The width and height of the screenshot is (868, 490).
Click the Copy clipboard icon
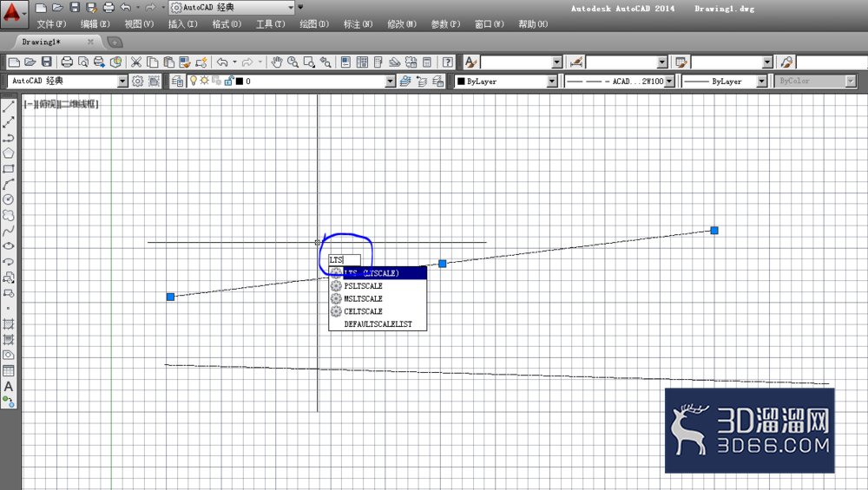click(x=152, y=62)
